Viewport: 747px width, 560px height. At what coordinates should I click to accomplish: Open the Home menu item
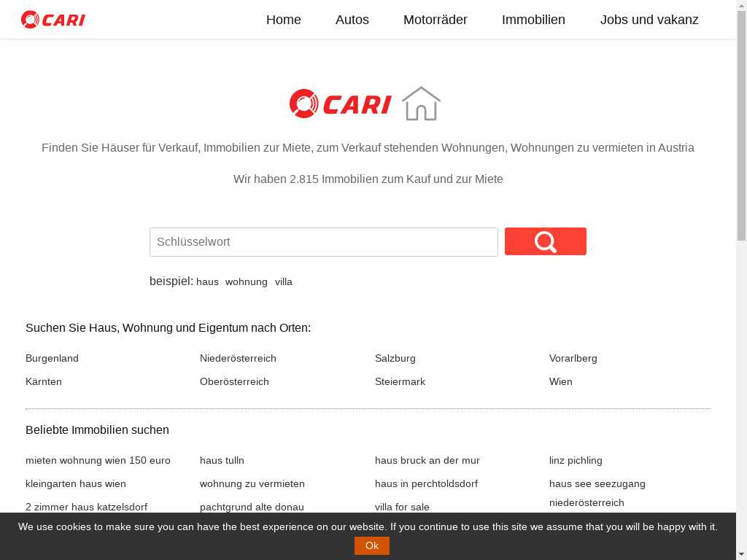tap(284, 20)
